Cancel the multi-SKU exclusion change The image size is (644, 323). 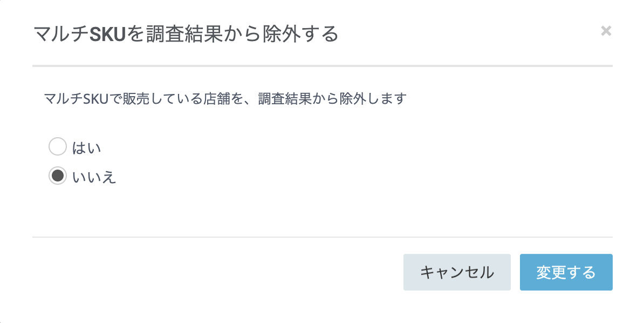click(x=456, y=272)
